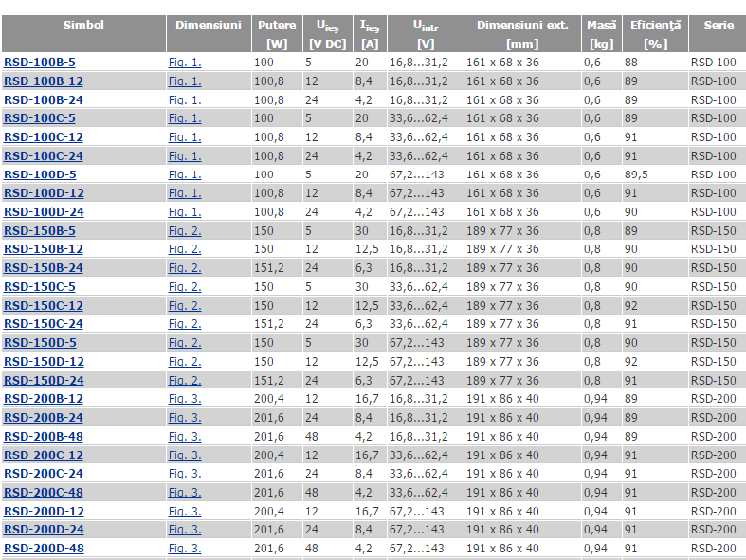Open the RSD-100B-5 product link
Screen dimensions: 746x560
click(40, 63)
